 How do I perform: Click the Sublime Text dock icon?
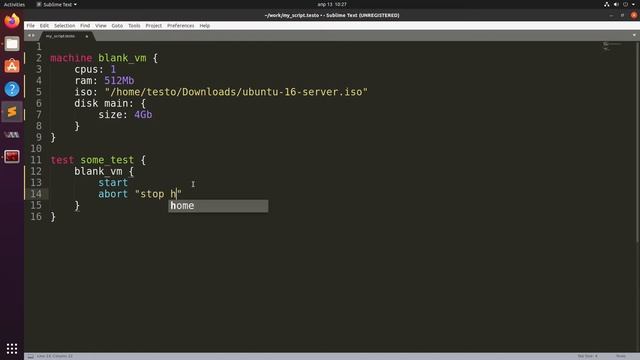click(12, 111)
